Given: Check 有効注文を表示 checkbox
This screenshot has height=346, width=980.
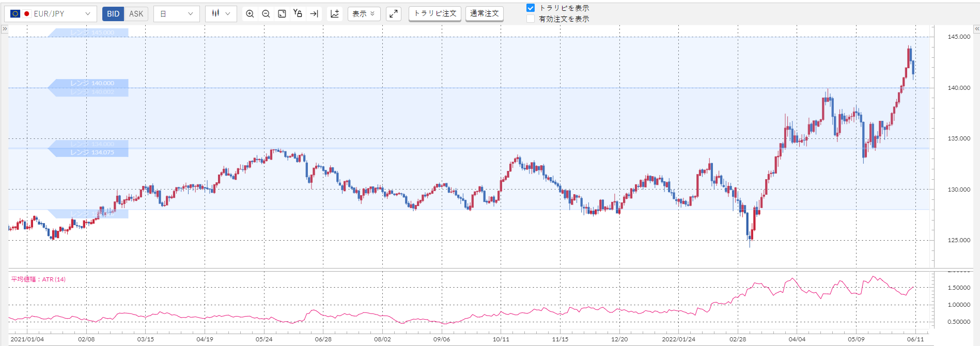Looking at the screenshot, I should pyautogui.click(x=531, y=19).
